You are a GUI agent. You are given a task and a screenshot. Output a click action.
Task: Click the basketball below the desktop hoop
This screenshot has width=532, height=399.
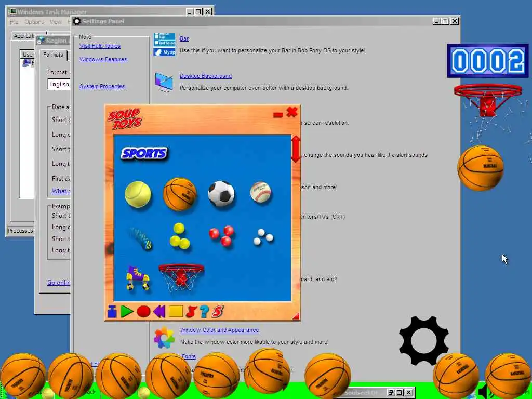pos(481,168)
